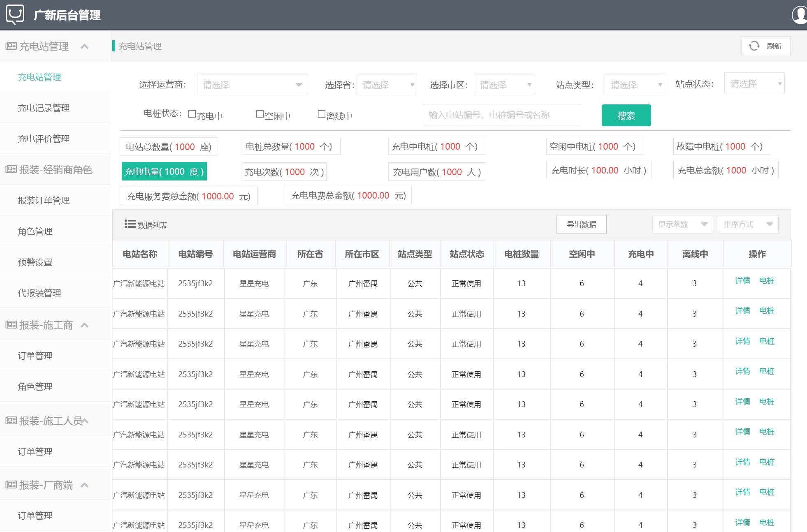Click the green 搜索 button
Screen dimensions: 807x532
(x=626, y=115)
